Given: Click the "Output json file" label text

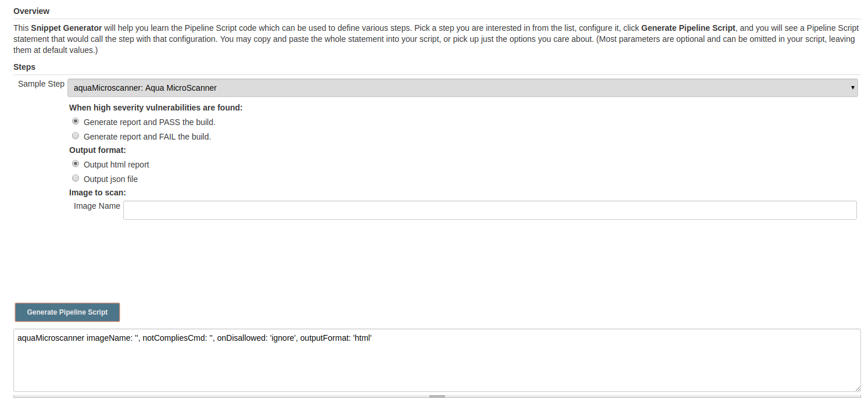Looking at the screenshot, I should (110, 179).
